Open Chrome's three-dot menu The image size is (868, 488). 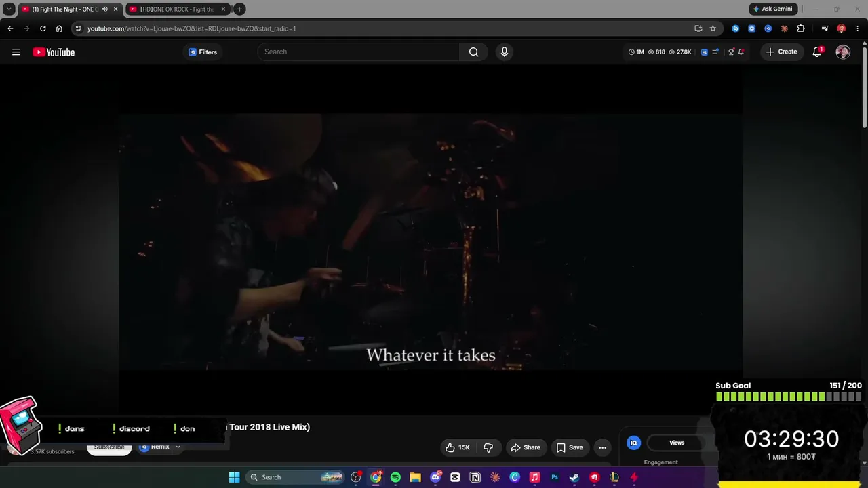click(x=858, y=28)
